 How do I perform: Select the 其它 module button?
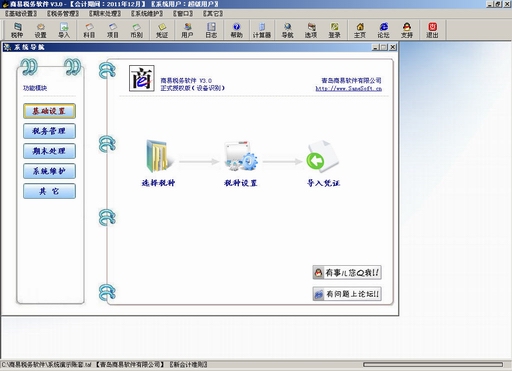coord(49,191)
